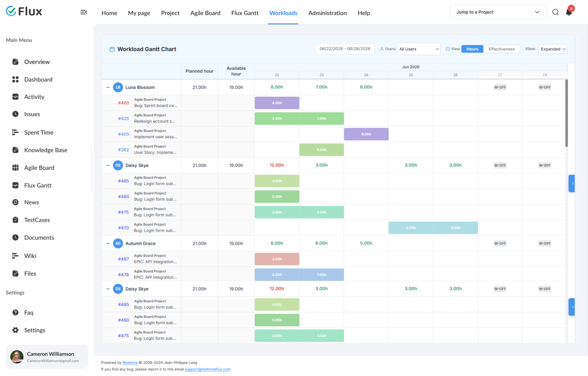Screen dimensions: 588x376
Task: Open the Jump to a Project dropdown
Action: pyautogui.click(x=498, y=12)
